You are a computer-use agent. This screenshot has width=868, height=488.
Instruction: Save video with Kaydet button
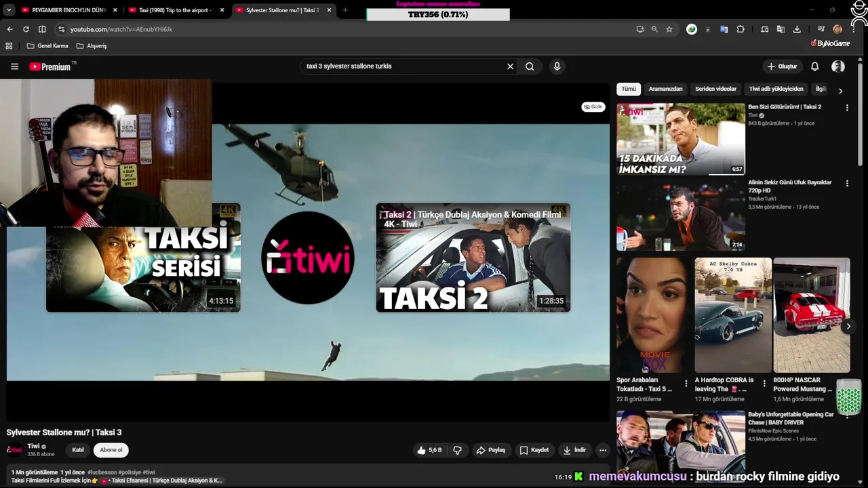tap(534, 450)
